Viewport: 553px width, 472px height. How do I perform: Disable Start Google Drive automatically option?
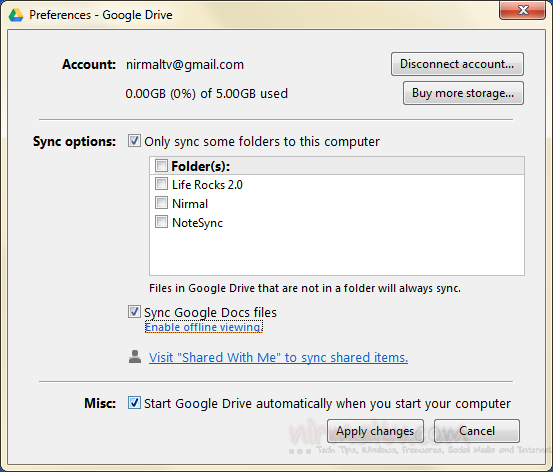tap(134, 403)
